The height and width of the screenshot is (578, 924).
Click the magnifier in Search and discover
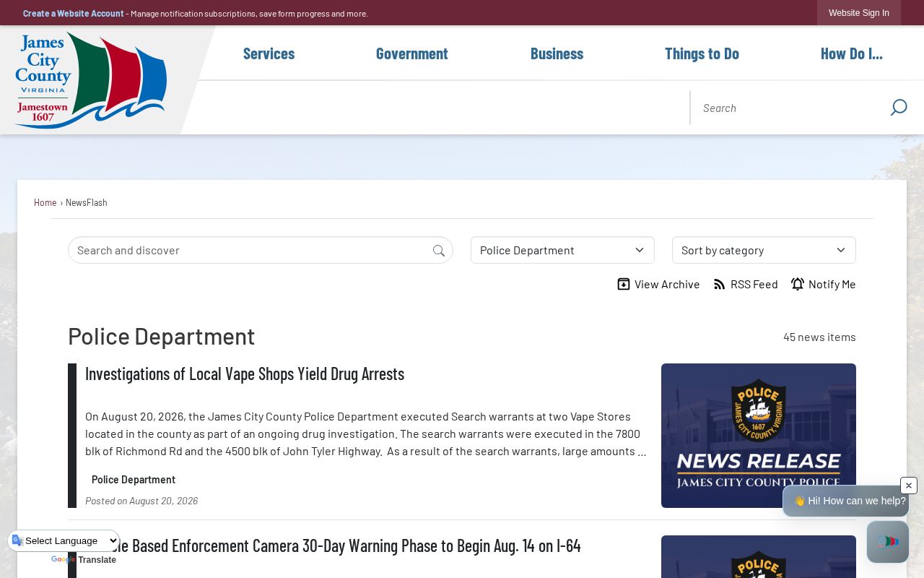point(439,251)
